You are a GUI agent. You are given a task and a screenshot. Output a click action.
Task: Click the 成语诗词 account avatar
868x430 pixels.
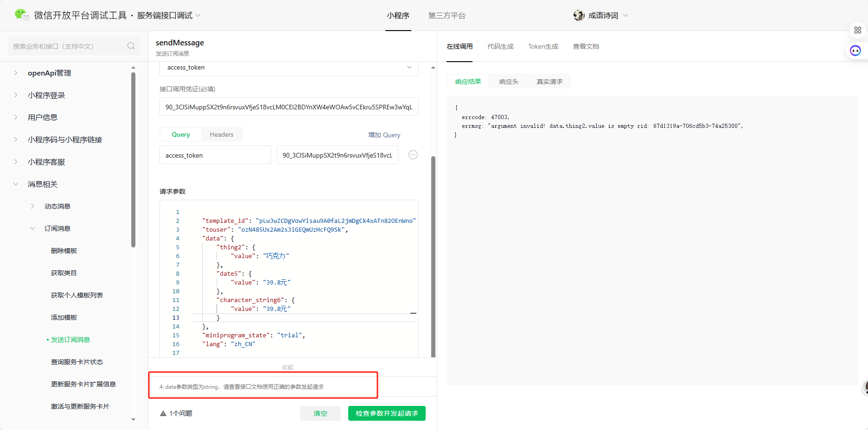tap(579, 15)
